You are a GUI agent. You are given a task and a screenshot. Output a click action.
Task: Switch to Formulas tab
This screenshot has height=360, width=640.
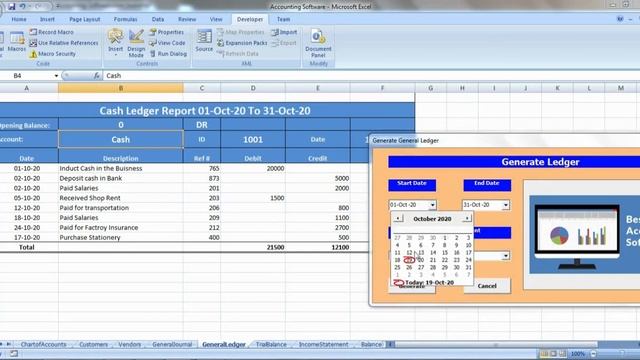tap(125, 19)
